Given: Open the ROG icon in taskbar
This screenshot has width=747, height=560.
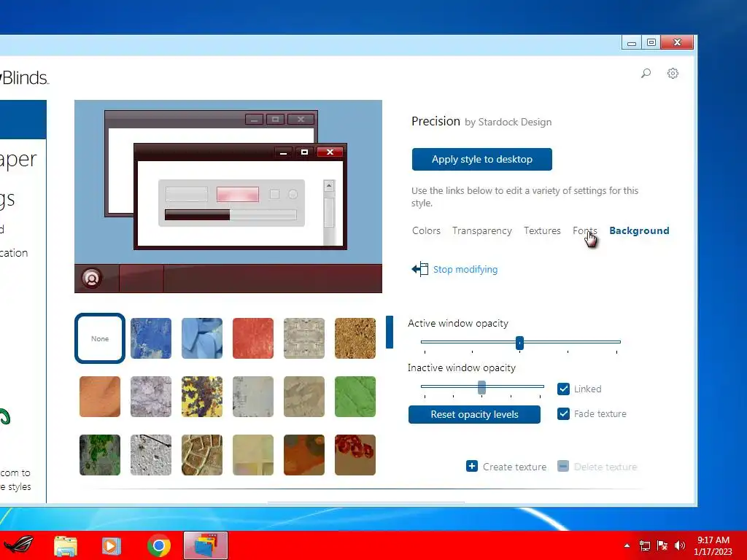Looking at the screenshot, I should click(19, 545).
